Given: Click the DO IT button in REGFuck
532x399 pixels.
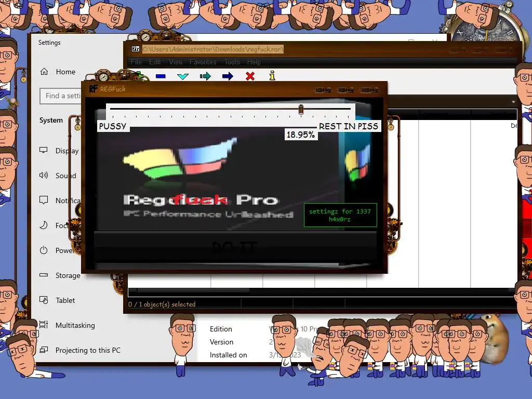Looking at the screenshot, I should [235, 247].
